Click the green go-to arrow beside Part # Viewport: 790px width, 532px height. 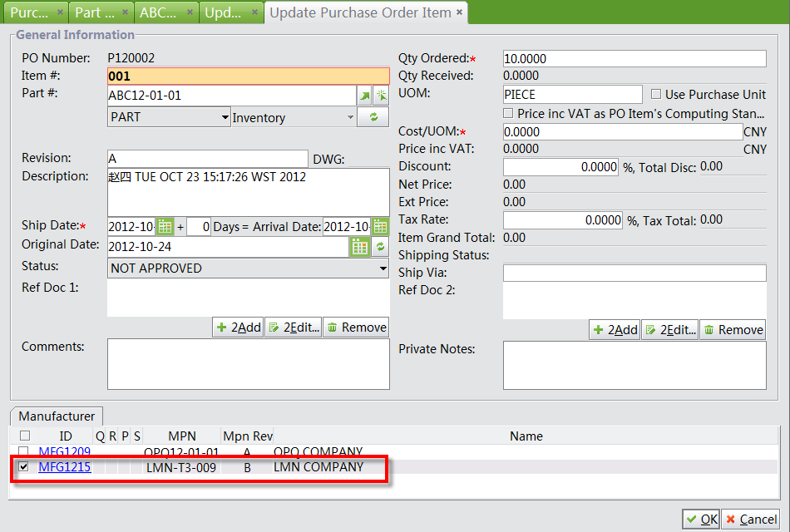[x=364, y=96]
